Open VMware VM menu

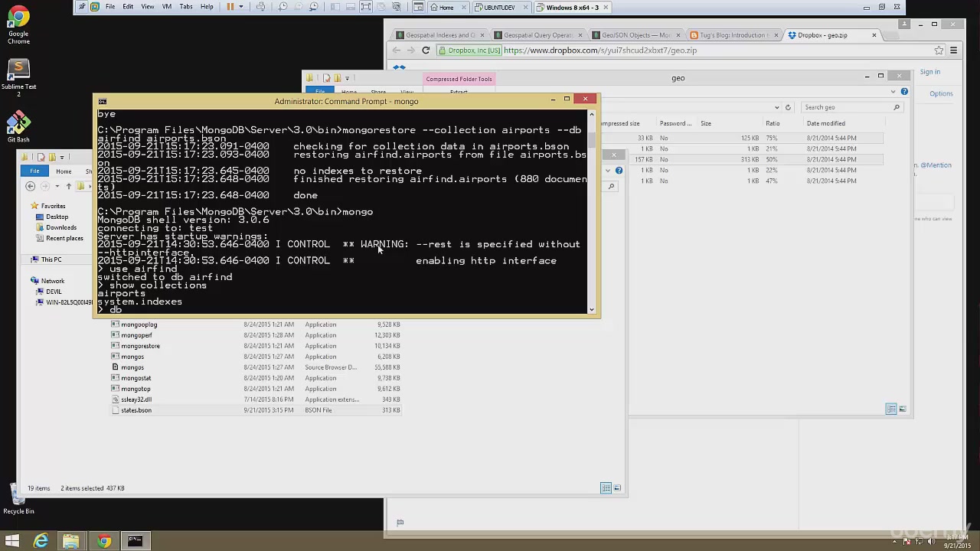tap(166, 7)
